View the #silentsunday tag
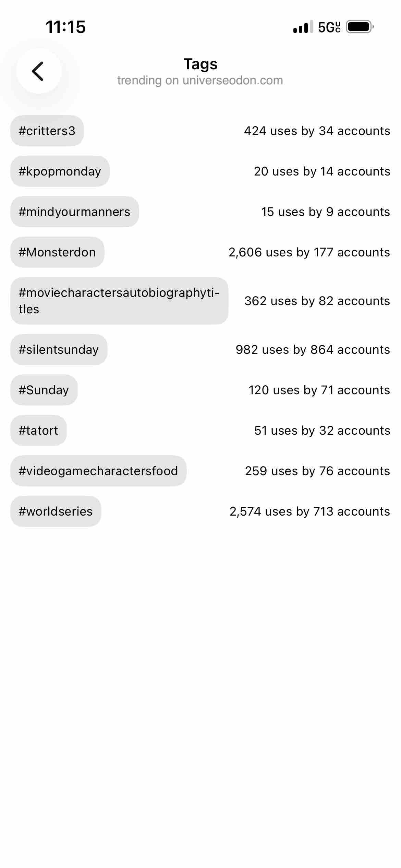Image resolution: width=401 pixels, height=868 pixels. point(59,350)
